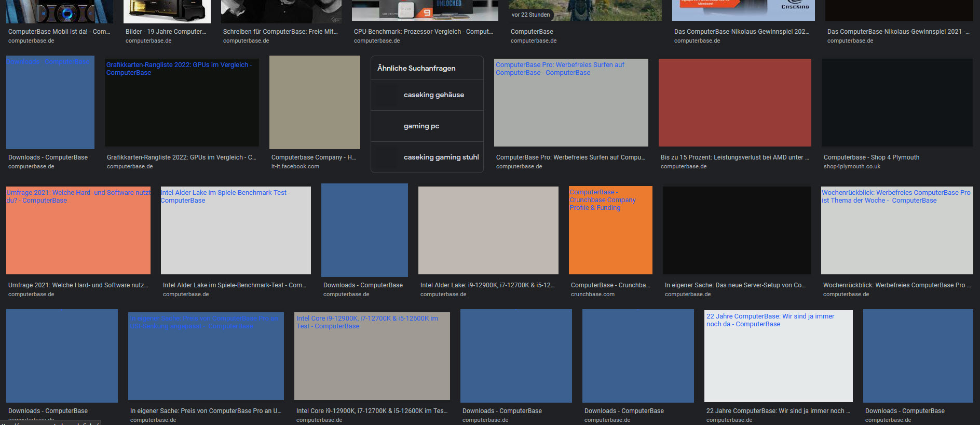Open the 'ComputerBase Mobil ist da!' result title
Viewport: 980px width, 425px height.
(59, 32)
